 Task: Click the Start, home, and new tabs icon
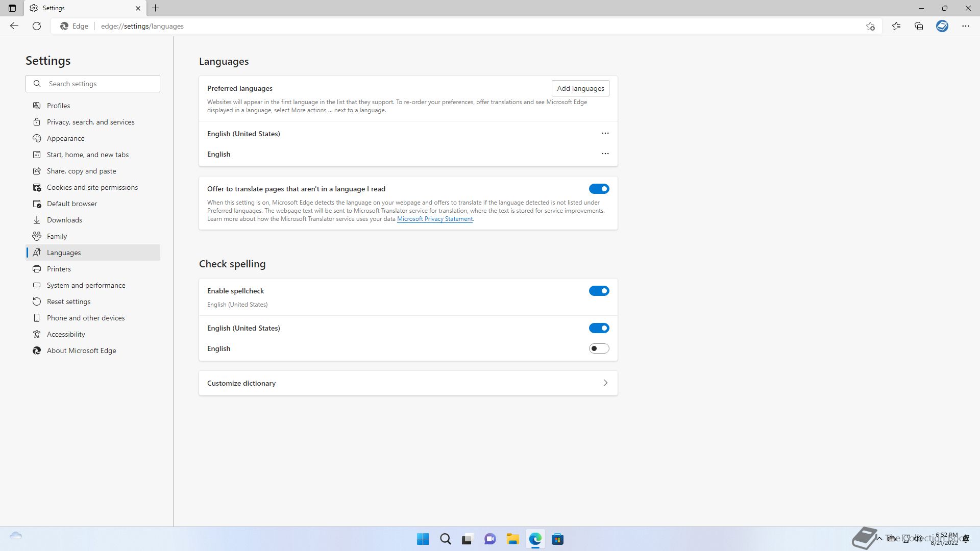point(37,155)
